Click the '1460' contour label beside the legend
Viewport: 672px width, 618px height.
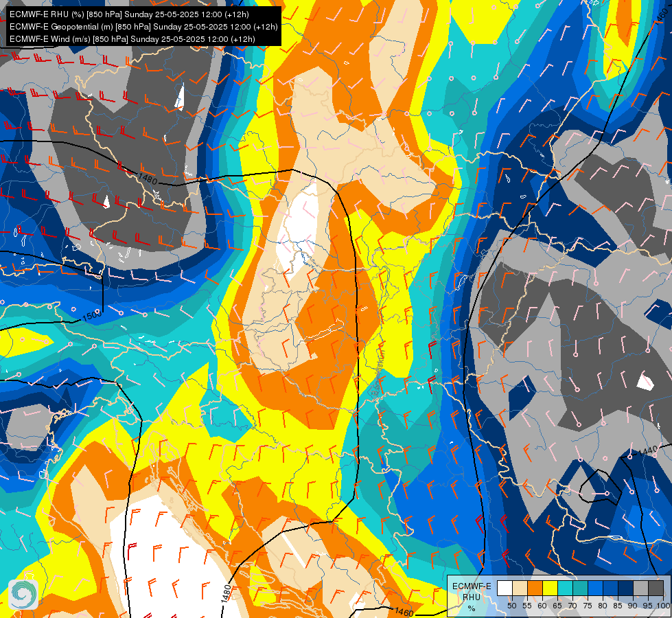click(404, 612)
